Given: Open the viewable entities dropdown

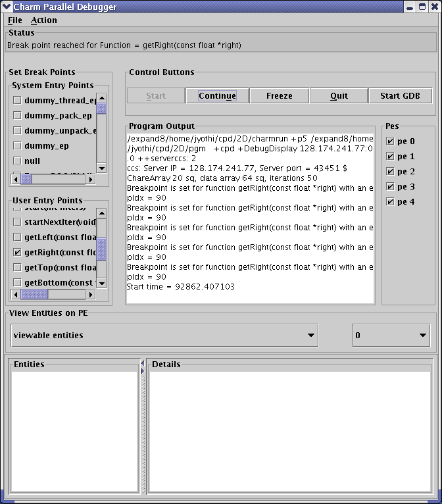Looking at the screenshot, I should pos(164,335).
